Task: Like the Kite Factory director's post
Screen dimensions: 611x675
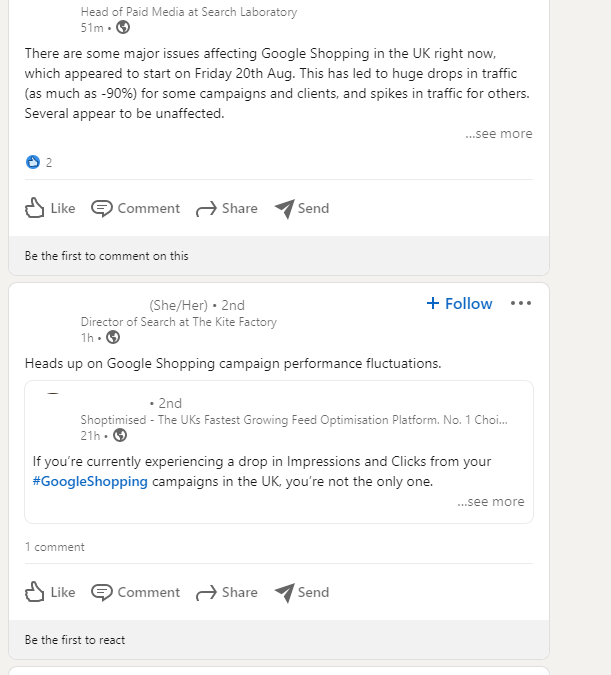Action: [x=50, y=592]
